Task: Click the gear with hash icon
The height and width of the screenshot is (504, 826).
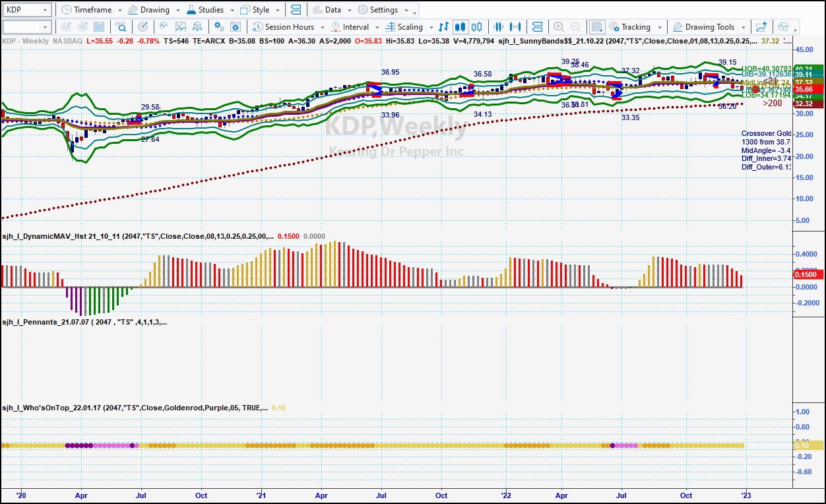Action: pos(218,27)
